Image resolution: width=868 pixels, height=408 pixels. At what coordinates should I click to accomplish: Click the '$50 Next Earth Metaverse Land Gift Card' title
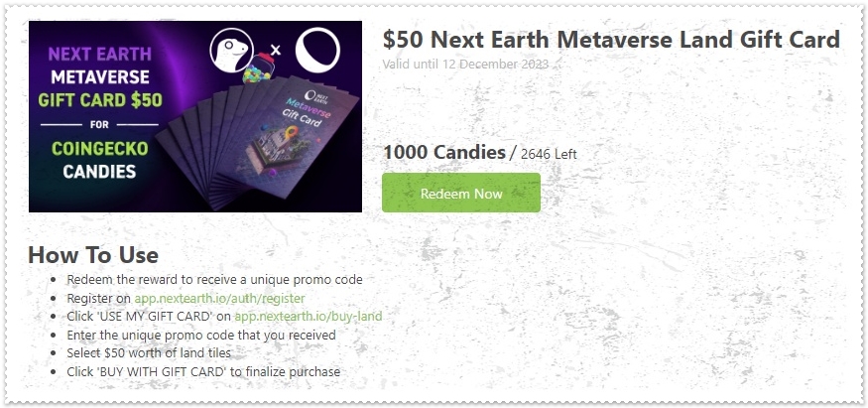pyautogui.click(x=611, y=40)
